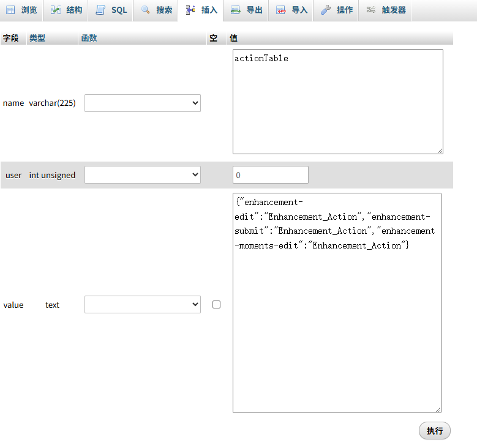
Task: Click the user value input containing 0
Action: (270, 175)
